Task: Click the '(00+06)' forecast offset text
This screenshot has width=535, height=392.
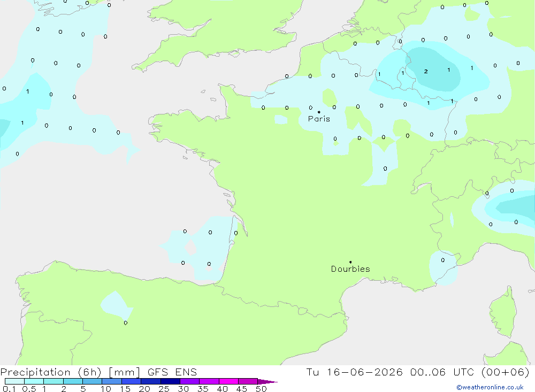Action: [x=506, y=372]
